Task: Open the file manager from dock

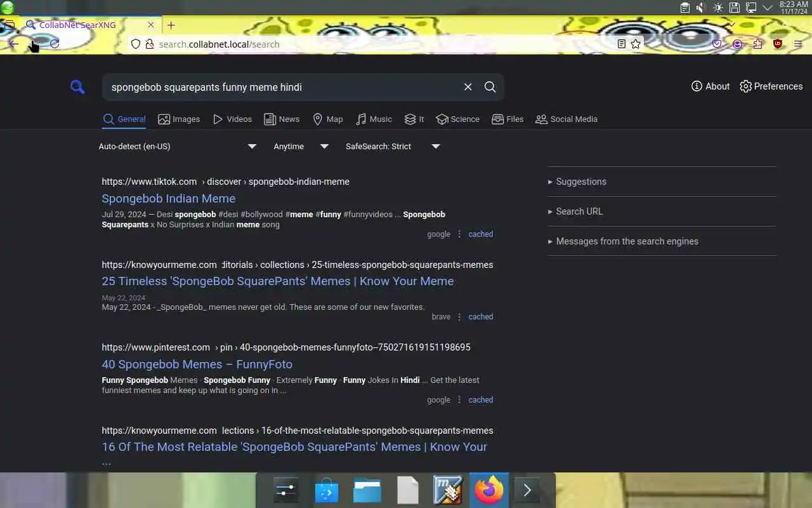Action: pos(367,490)
